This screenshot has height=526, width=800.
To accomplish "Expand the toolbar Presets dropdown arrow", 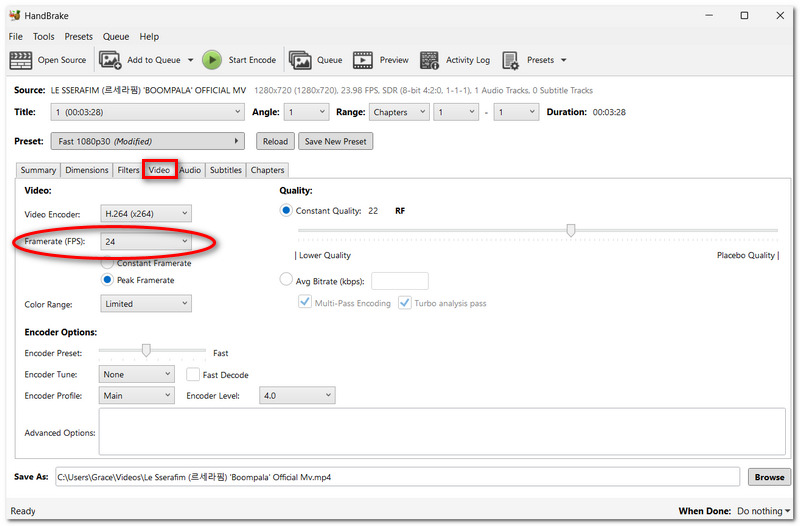I will point(564,60).
